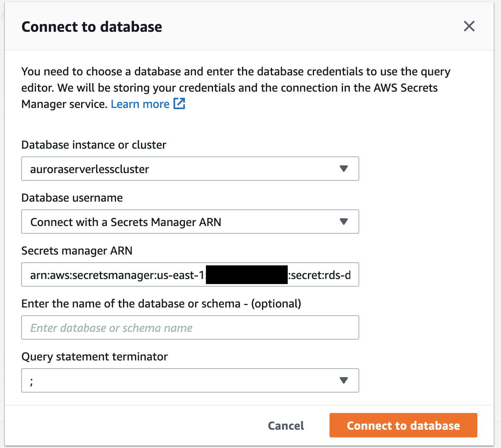Click the external link icon beside Learn more
Viewport: 501px width, 448px height.
[179, 103]
